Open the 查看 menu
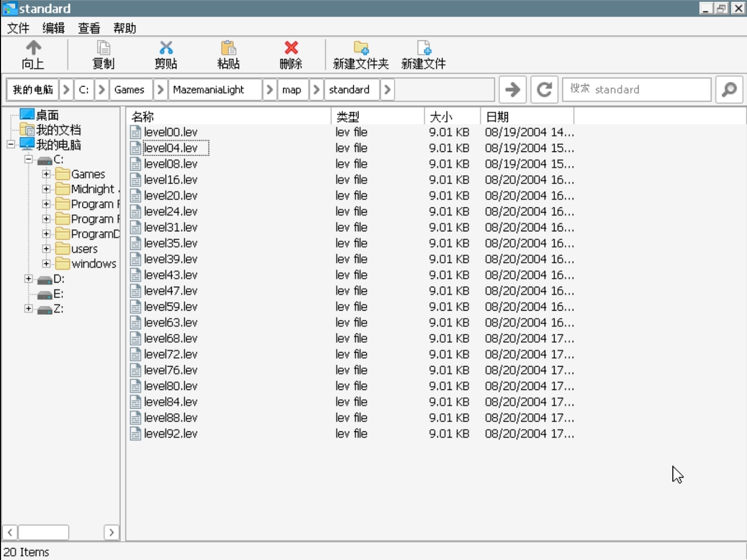Image resolution: width=747 pixels, height=560 pixels. click(89, 28)
